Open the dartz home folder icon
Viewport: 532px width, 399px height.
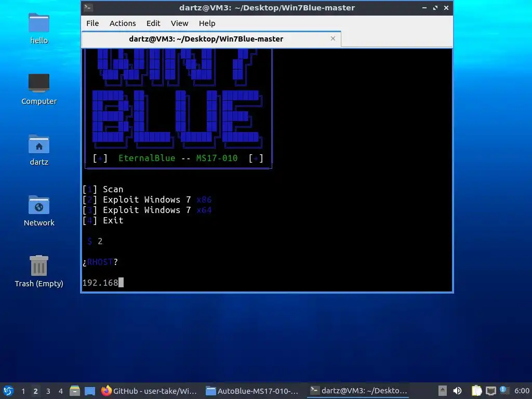pos(39,150)
